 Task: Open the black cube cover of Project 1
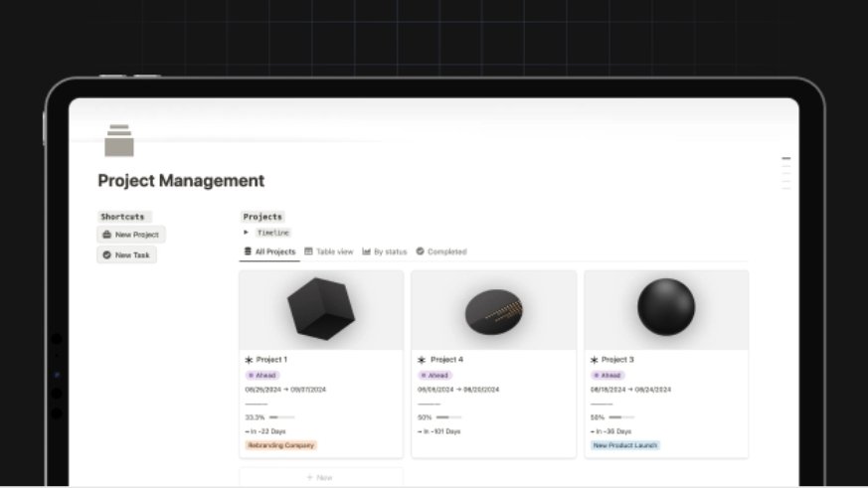pyautogui.click(x=320, y=309)
